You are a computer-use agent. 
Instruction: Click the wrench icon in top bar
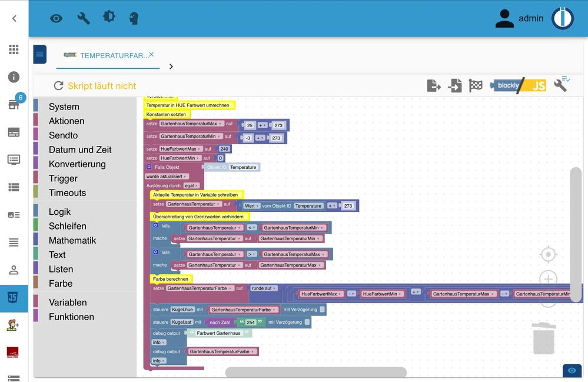click(84, 18)
